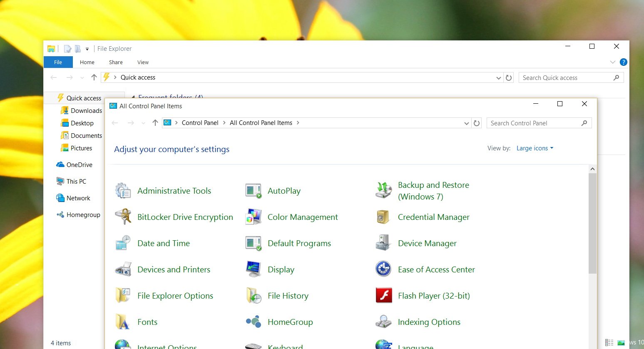Click the All Control Panel Items breadcrumb
Viewport: 644px width, 349px height.
tap(261, 123)
